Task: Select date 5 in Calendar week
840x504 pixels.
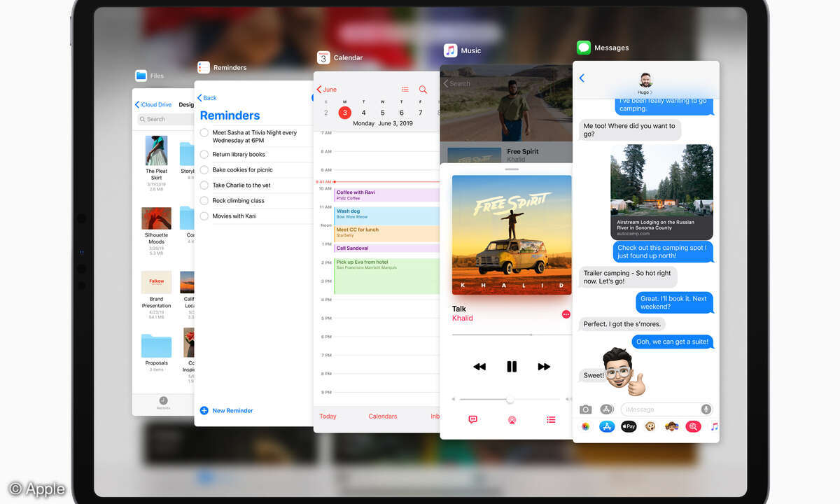Action: 382,113
